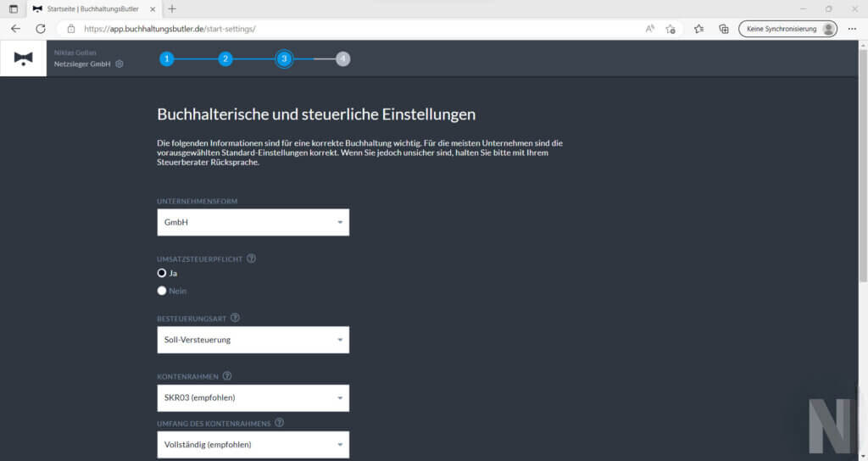Open company settings gear next to Netzsieger GmbH

(119, 64)
